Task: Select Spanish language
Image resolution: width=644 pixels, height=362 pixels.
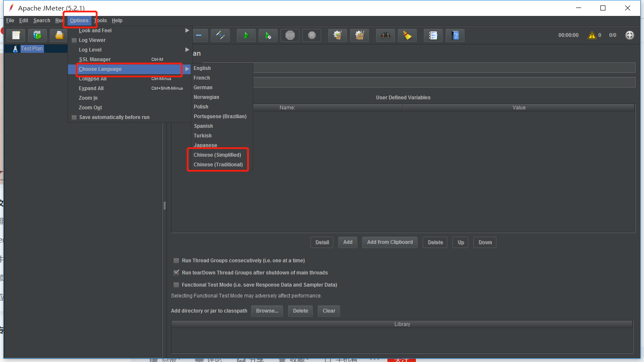Action: pos(222,126)
